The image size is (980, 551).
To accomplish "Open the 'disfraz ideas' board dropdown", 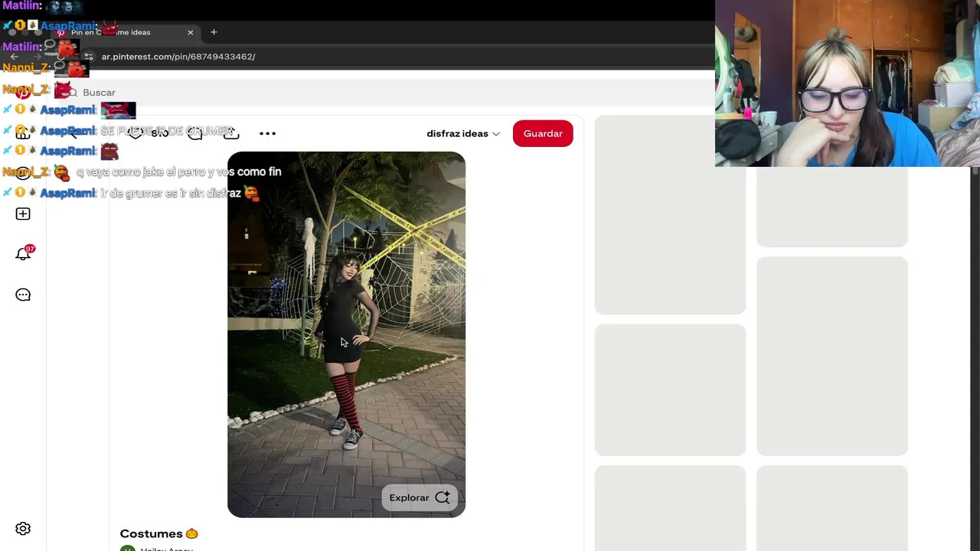I will point(463,133).
